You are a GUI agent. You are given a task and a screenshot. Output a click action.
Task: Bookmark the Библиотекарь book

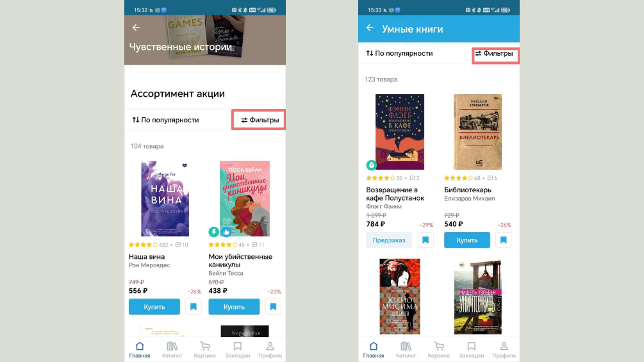pyautogui.click(x=504, y=240)
